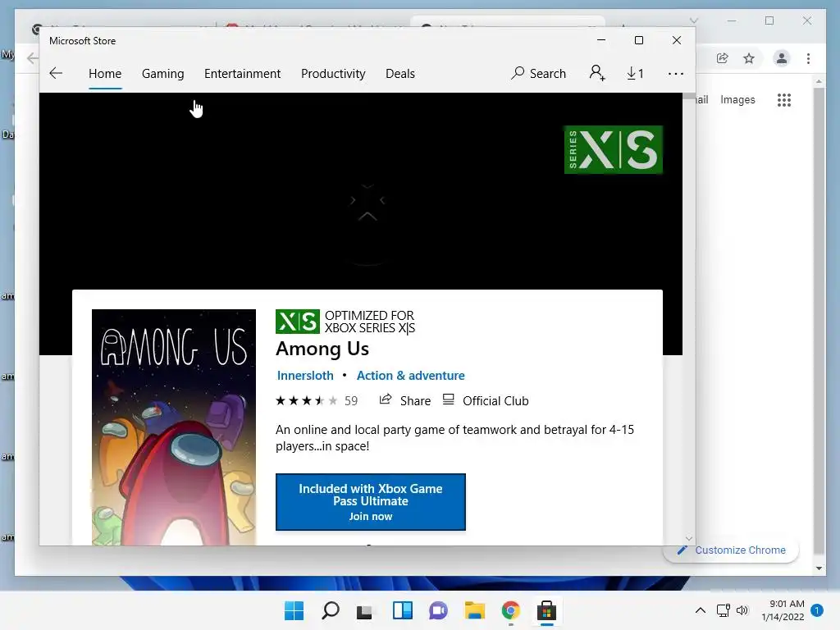Viewport: 840px width, 630px height.
Task: Open the Official Club link
Action: tap(486, 400)
